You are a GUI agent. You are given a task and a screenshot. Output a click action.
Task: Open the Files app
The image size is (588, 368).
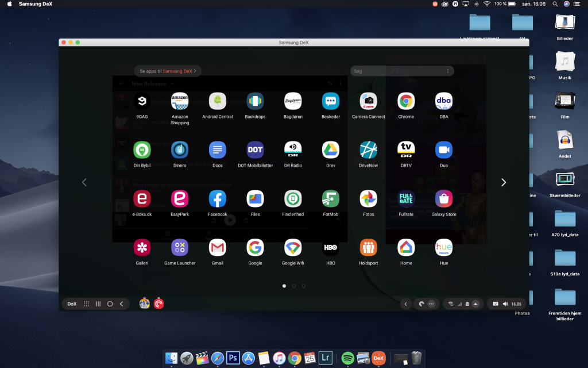pyautogui.click(x=256, y=198)
